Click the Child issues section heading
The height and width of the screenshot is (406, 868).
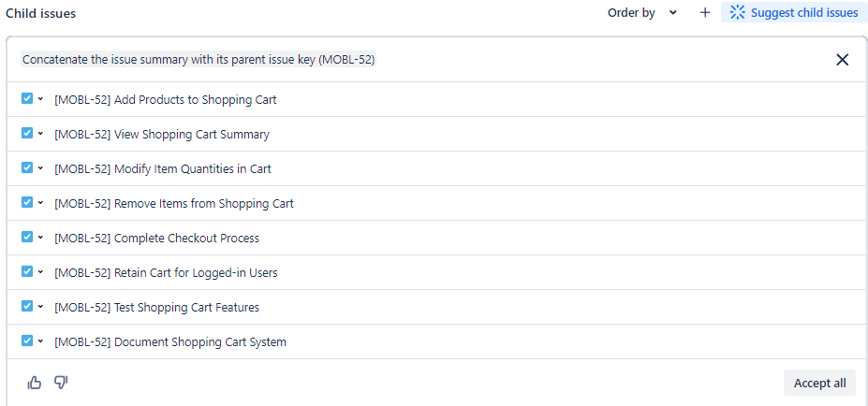[41, 14]
